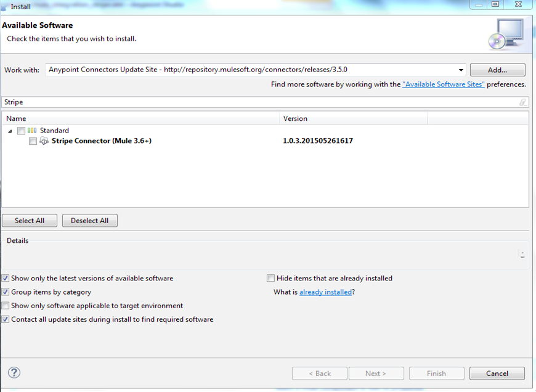Select the Standard category row label
Viewport: 536px width, 392px height.
tap(54, 130)
